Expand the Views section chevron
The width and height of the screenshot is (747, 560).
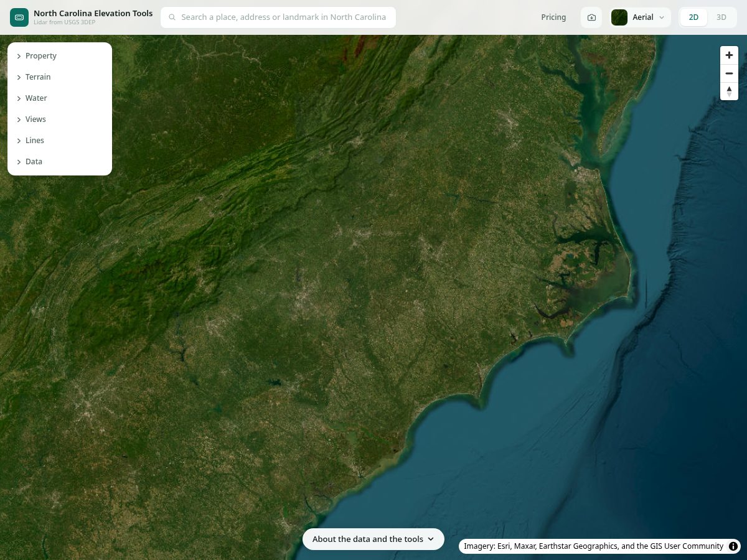19,119
